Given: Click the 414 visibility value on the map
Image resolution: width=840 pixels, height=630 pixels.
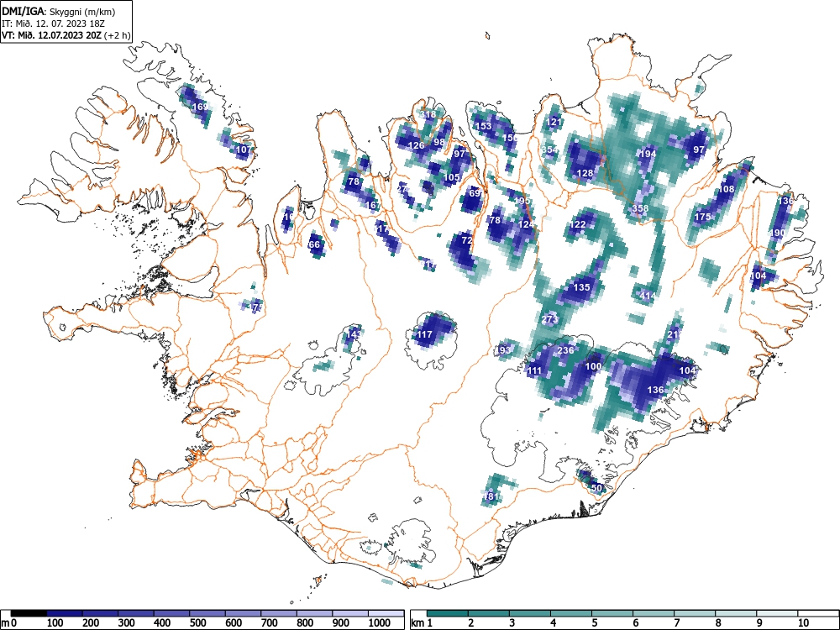Looking at the screenshot, I should coord(648,295).
